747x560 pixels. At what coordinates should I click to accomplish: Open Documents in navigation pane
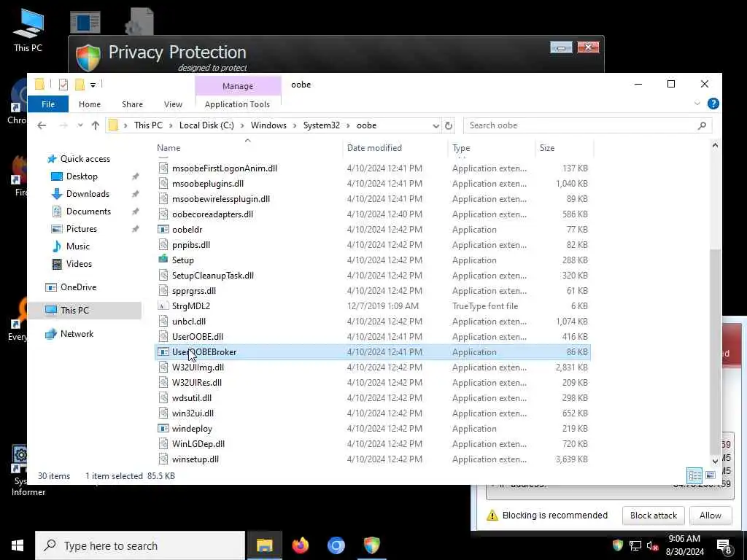click(x=88, y=211)
